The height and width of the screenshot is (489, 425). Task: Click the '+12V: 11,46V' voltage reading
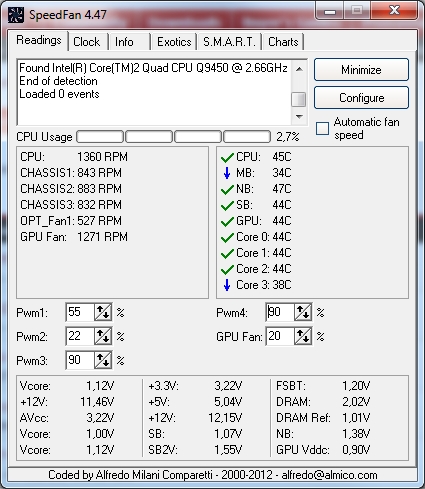coord(67,402)
